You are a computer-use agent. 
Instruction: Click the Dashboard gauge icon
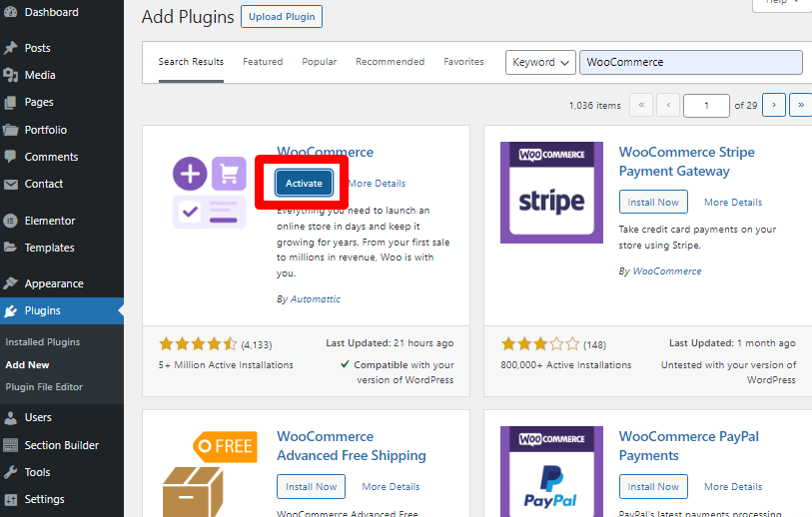[10, 12]
